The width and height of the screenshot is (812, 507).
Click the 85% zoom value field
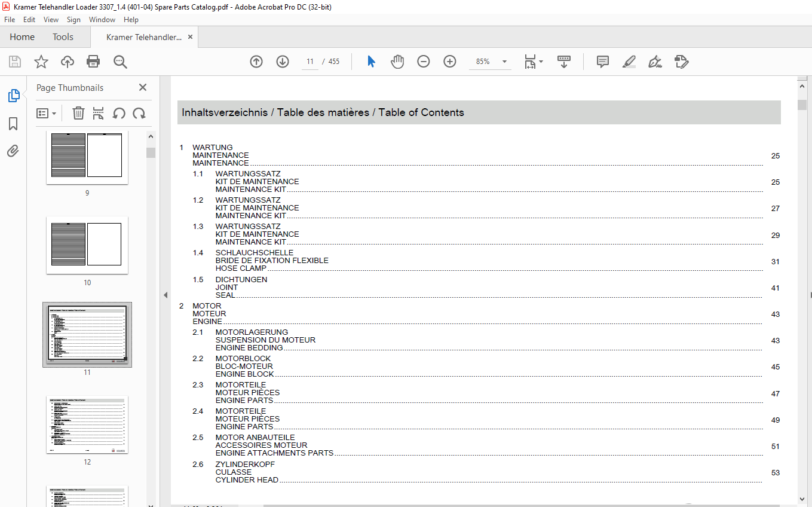[483, 62]
